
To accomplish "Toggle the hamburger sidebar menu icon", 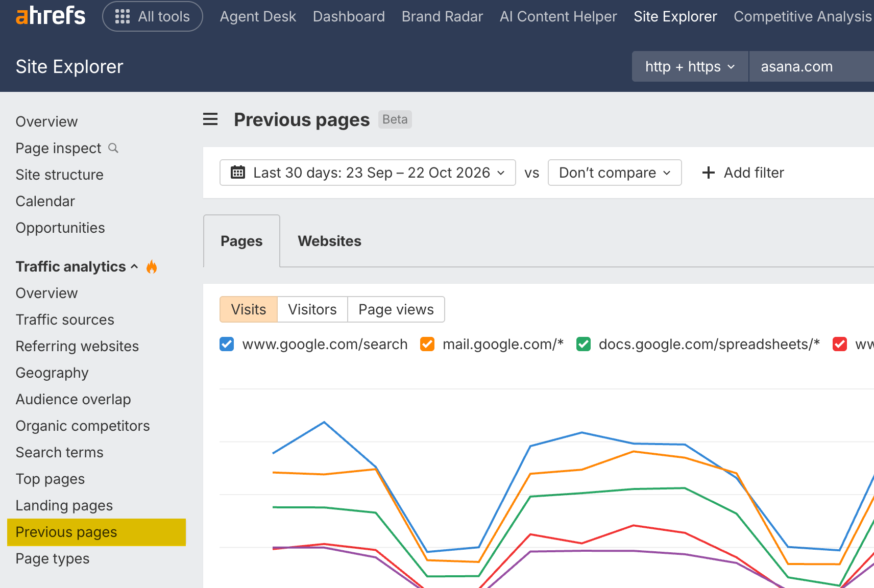I will pyautogui.click(x=210, y=119).
